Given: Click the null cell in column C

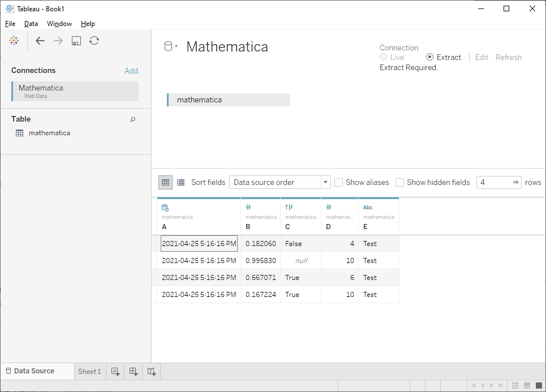Looking at the screenshot, I should (x=301, y=261).
